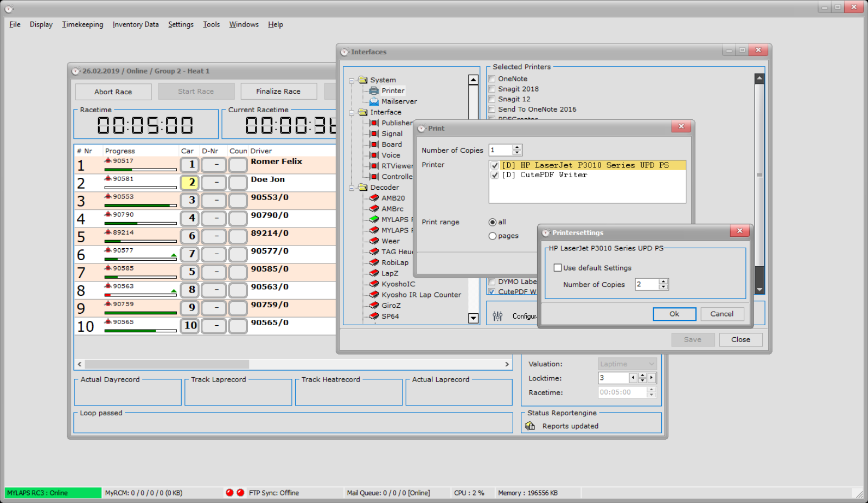
Task: Open the Configure settings icon
Action: coord(497,316)
